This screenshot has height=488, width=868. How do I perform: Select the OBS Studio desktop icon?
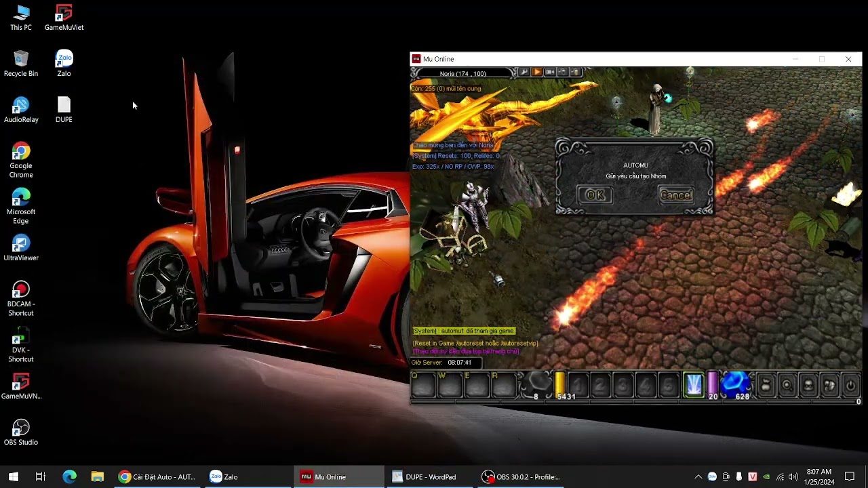point(21,433)
